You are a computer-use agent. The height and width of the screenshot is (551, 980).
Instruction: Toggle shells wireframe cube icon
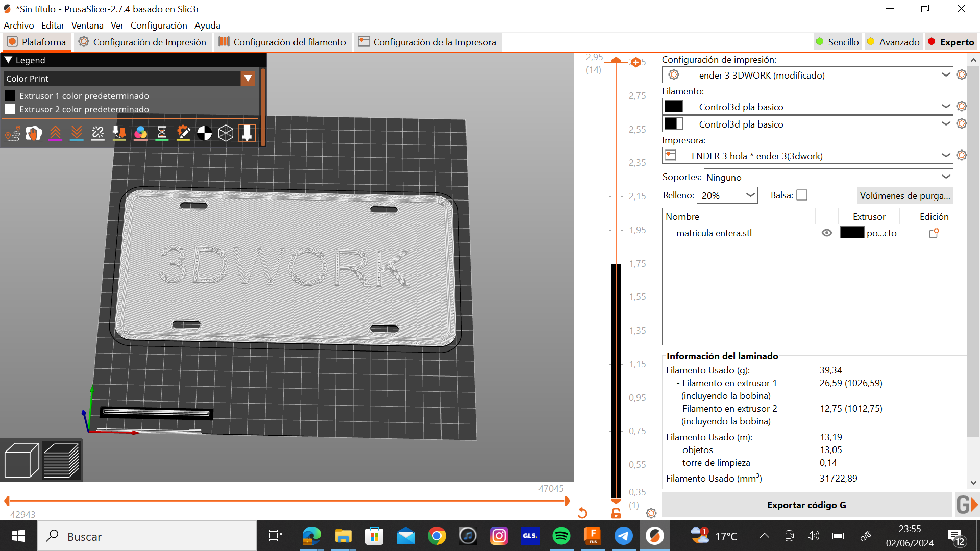226,134
